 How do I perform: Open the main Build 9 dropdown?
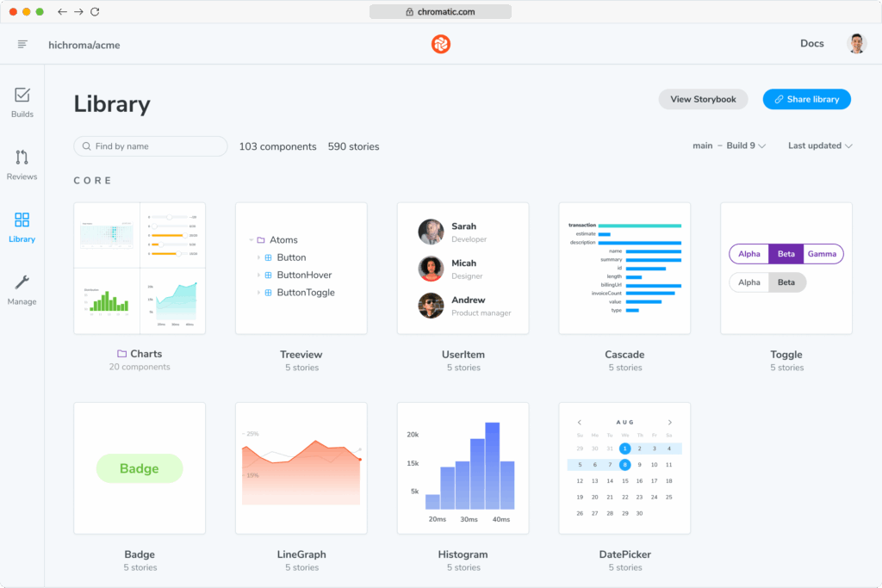click(729, 145)
